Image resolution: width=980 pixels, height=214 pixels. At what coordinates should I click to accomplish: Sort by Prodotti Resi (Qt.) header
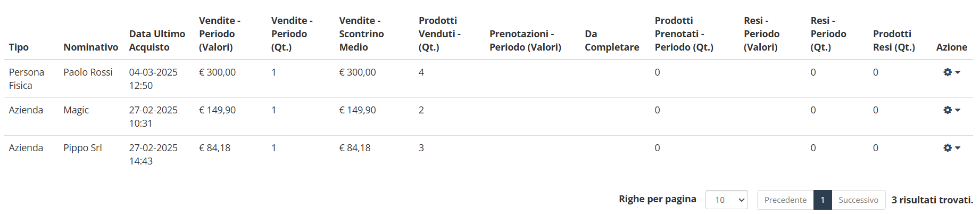point(894,40)
